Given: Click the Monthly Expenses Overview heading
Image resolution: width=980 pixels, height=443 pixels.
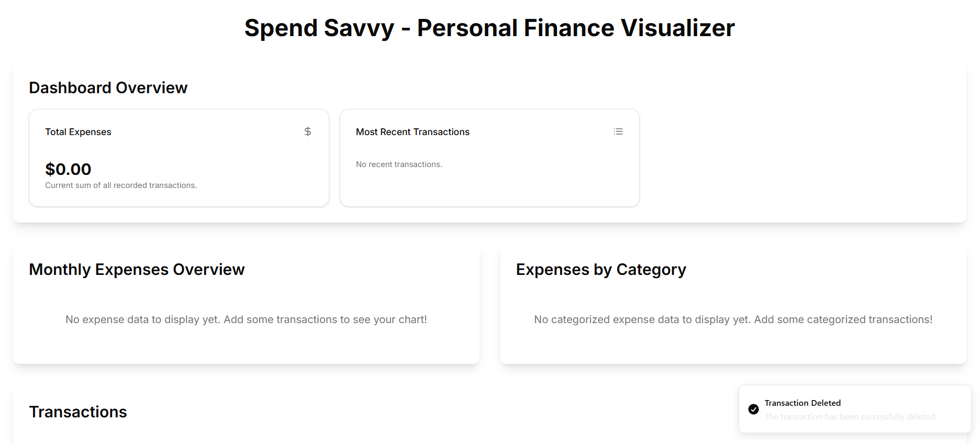Looking at the screenshot, I should [x=137, y=269].
